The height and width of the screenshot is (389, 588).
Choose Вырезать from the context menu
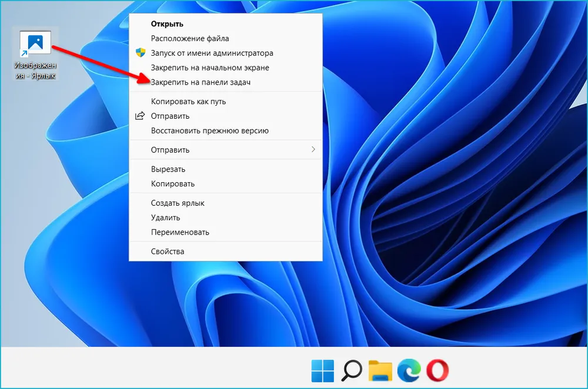(168, 169)
